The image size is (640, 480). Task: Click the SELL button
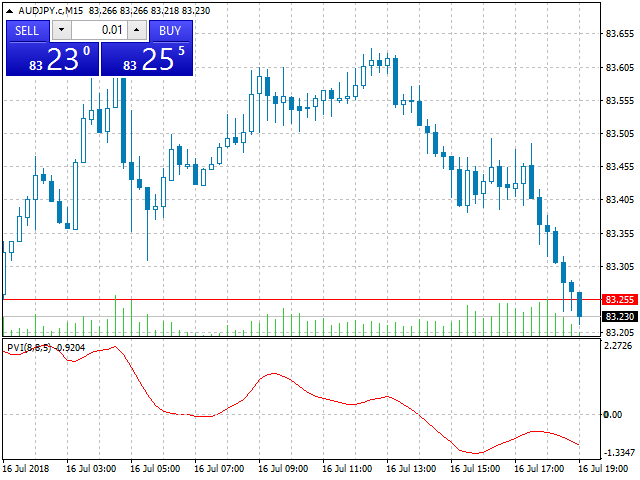[x=27, y=31]
